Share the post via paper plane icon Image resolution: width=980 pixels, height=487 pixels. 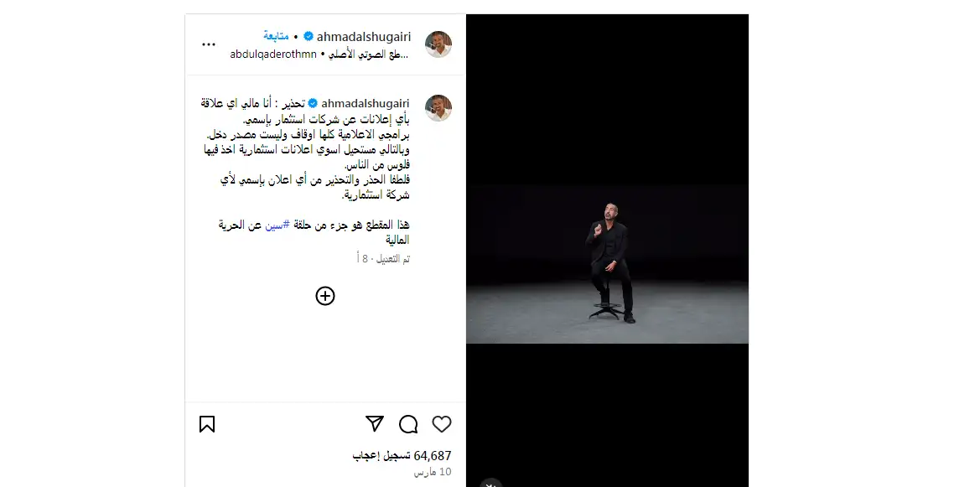tap(375, 424)
